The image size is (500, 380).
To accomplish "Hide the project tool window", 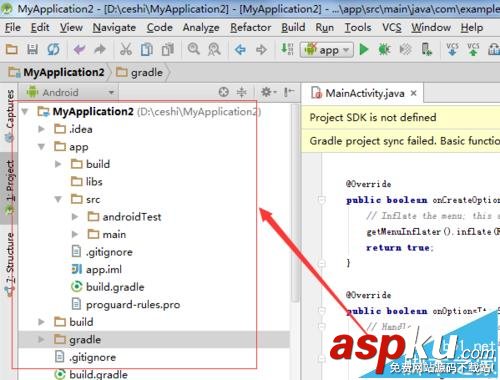I will (289, 92).
